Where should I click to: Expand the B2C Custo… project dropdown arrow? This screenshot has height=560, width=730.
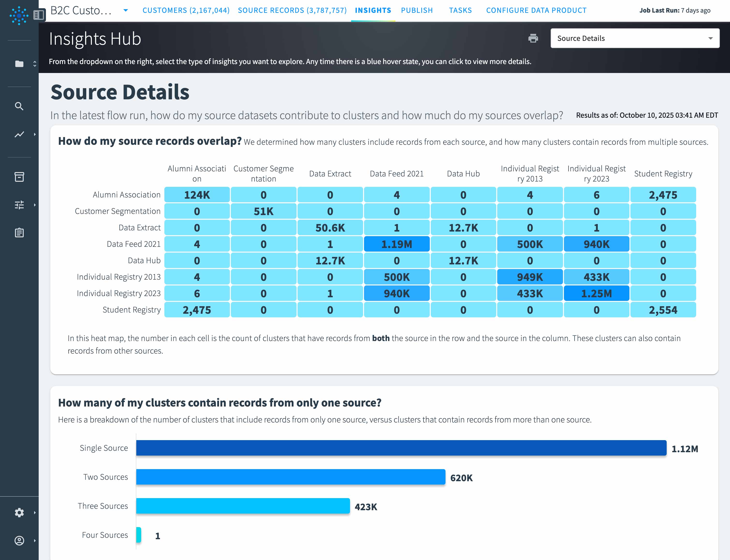tap(126, 10)
